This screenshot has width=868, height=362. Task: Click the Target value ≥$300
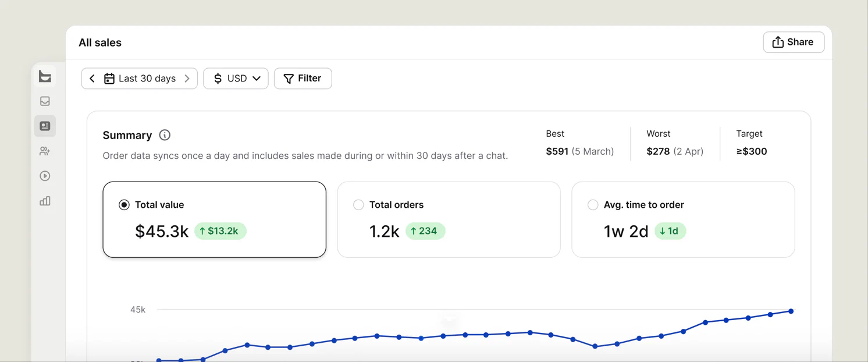[x=752, y=151]
